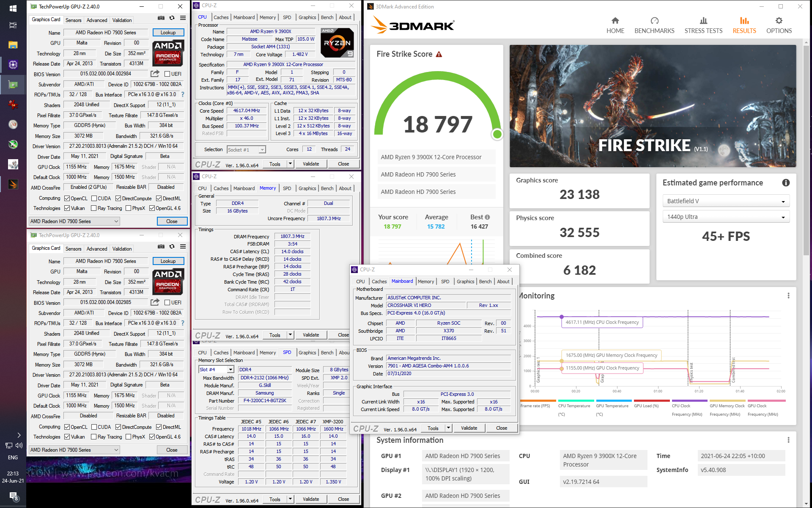This screenshot has height=508, width=812.
Task: Click the refresh icon in top GPU-Z
Action: [x=172, y=18]
